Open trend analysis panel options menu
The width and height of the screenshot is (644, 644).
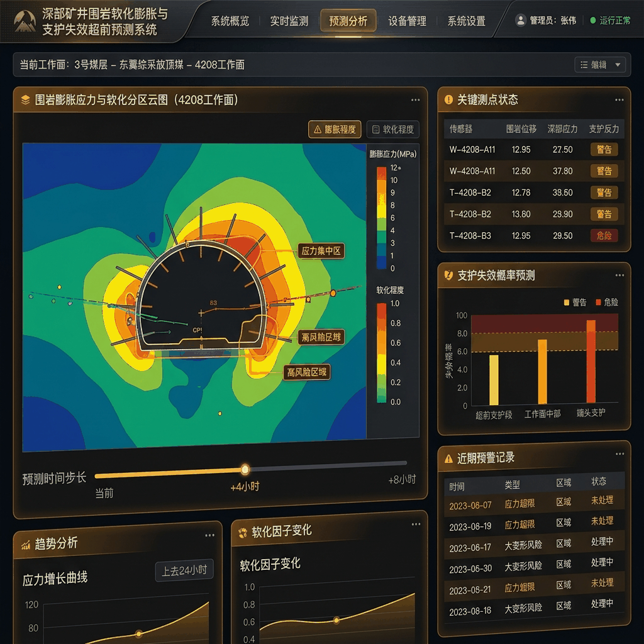point(209,535)
